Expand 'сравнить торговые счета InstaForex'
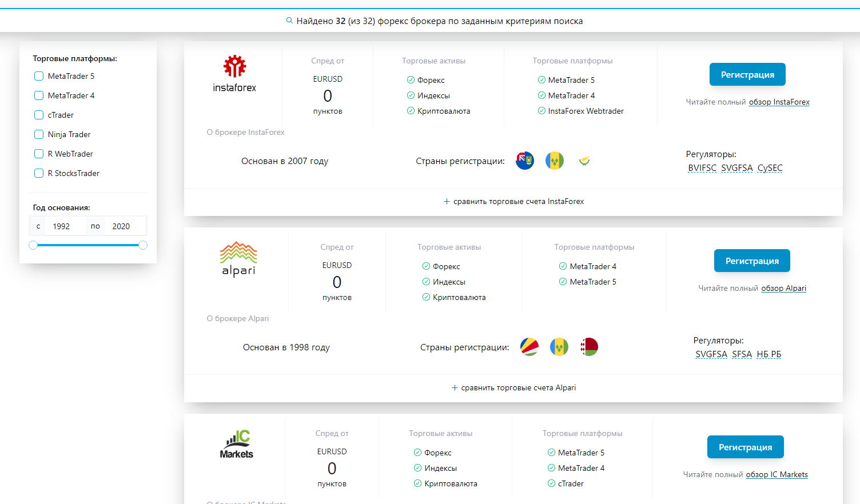 [513, 201]
